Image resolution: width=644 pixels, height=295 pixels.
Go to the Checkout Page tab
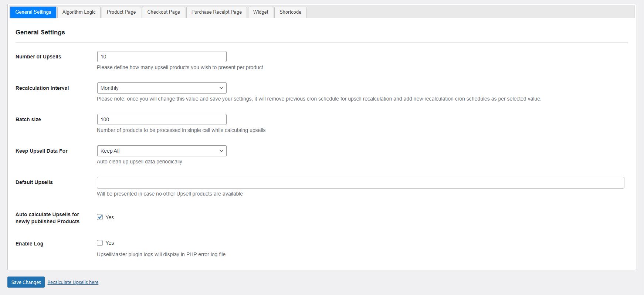(164, 12)
